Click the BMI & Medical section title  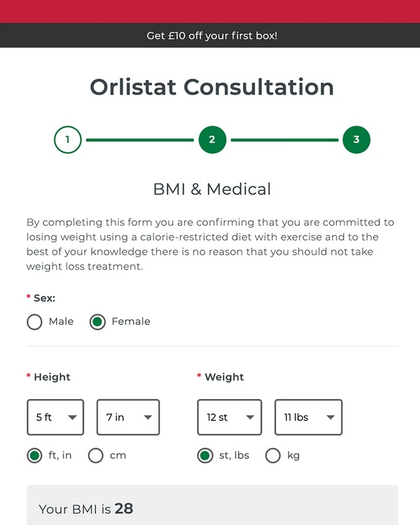tap(212, 189)
